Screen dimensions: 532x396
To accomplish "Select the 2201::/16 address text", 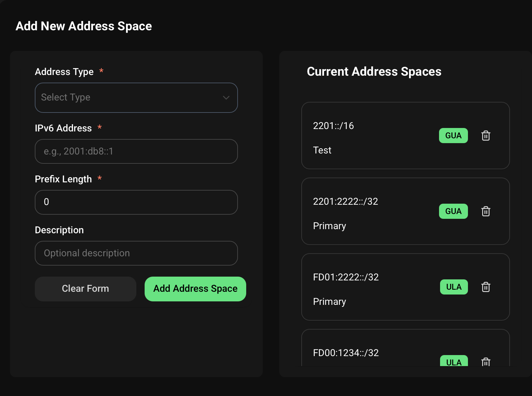I will 333,126.
